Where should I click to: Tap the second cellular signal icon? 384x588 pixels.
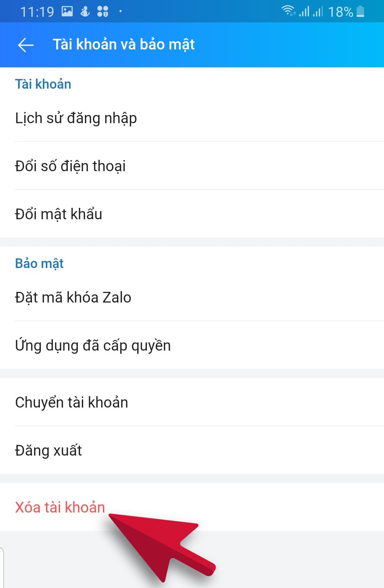[x=318, y=11]
